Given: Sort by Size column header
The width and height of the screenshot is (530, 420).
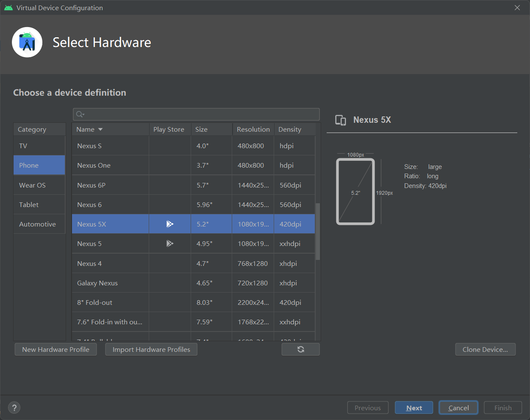Looking at the screenshot, I should (212, 130).
